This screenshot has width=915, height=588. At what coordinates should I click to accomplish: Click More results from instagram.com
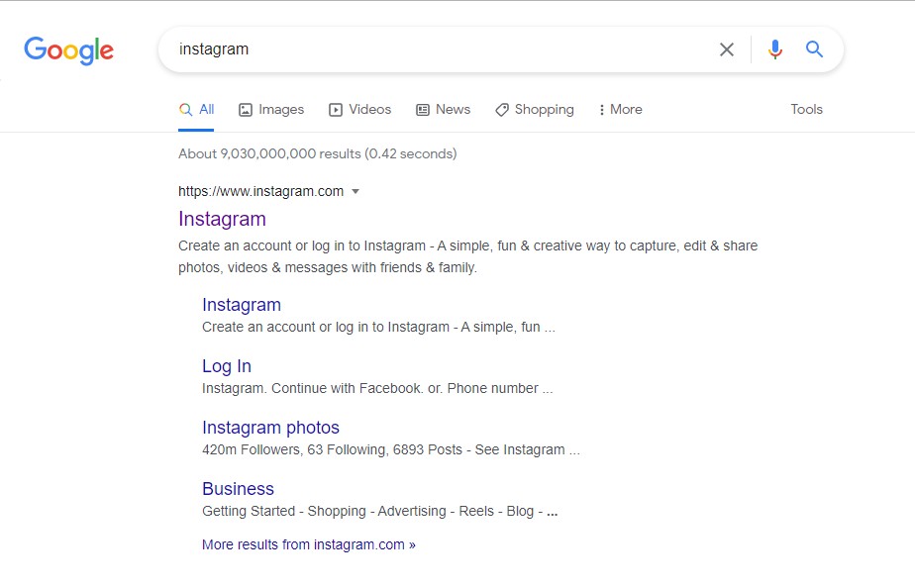click(309, 544)
